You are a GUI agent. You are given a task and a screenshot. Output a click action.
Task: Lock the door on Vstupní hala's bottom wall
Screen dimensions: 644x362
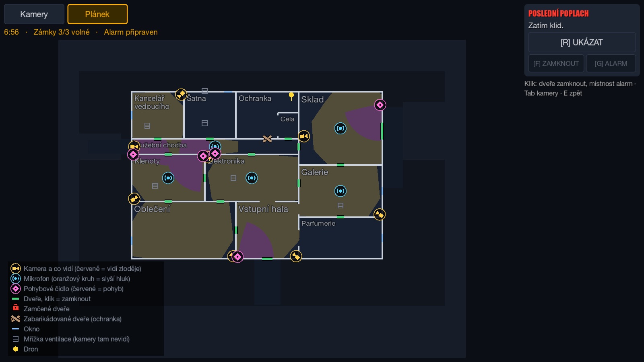click(x=267, y=259)
